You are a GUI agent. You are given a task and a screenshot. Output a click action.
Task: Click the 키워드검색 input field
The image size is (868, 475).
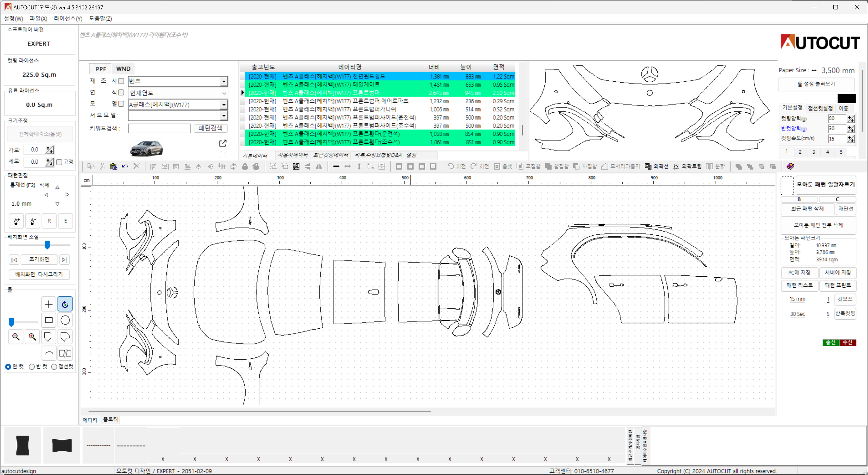(159, 128)
